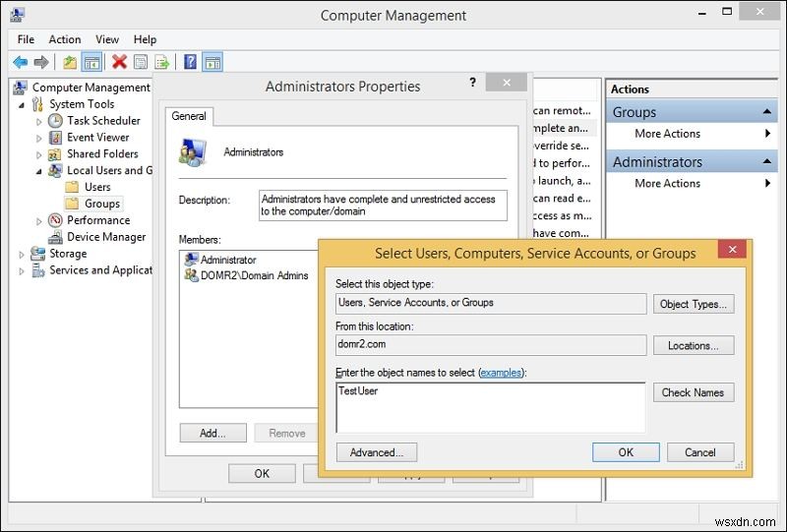Screen dimensions: 787x532
Task: Open Help via the question mark icon
Action: pyautogui.click(x=190, y=62)
